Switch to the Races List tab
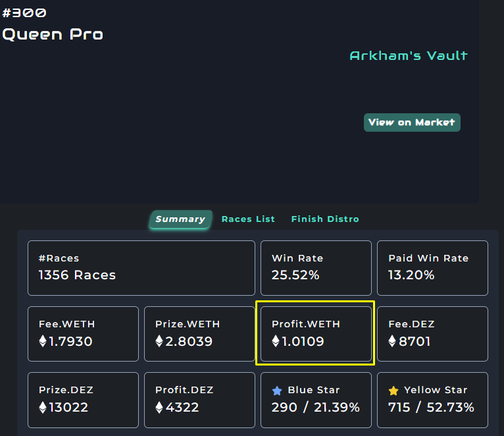Screen dimensions: 504x436 (248, 219)
